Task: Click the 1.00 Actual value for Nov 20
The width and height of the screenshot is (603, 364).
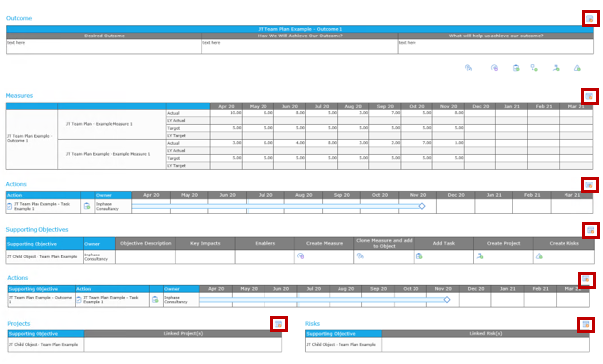Action: coord(459,143)
